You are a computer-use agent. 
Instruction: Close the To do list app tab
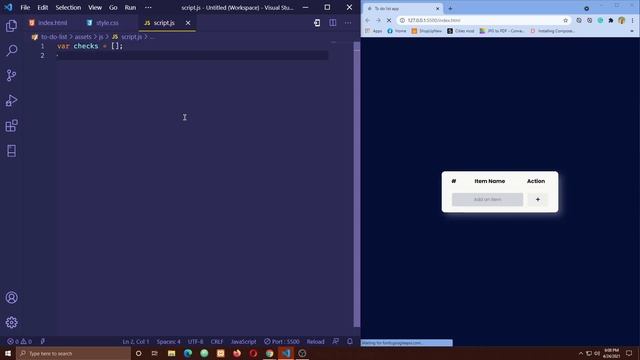(438, 8)
